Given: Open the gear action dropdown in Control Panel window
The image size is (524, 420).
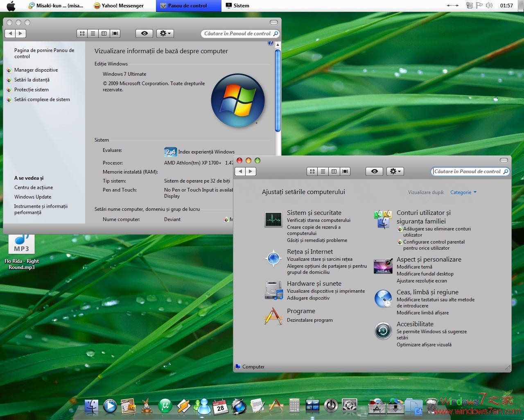Looking at the screenshot, I should [395, 172].
